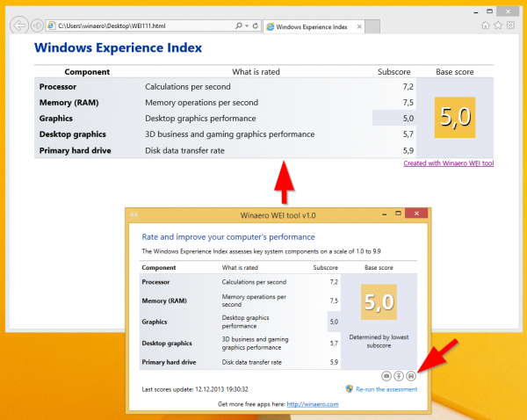Screen dimensions: 527x420
Task: Click the page icon in the address bar
Action: 52,25
